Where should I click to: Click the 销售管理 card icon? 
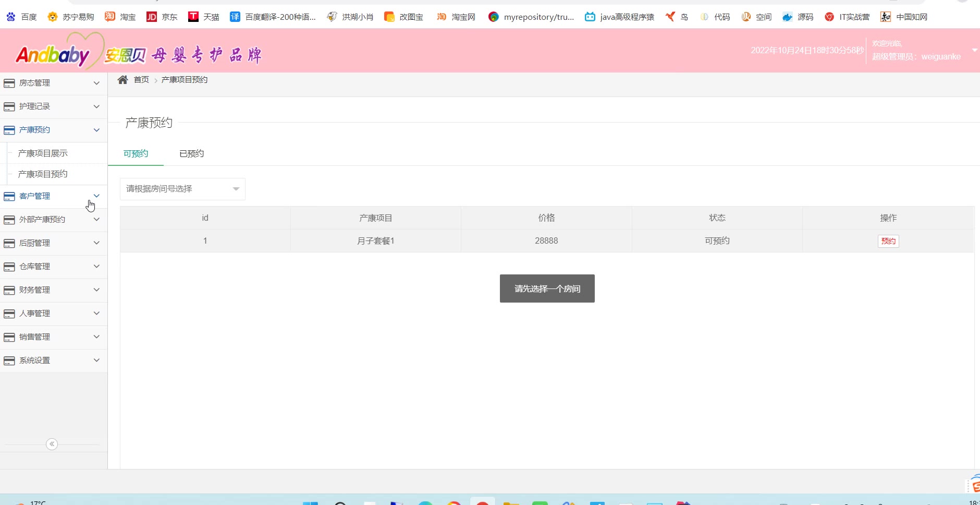[x=9, y=338]
